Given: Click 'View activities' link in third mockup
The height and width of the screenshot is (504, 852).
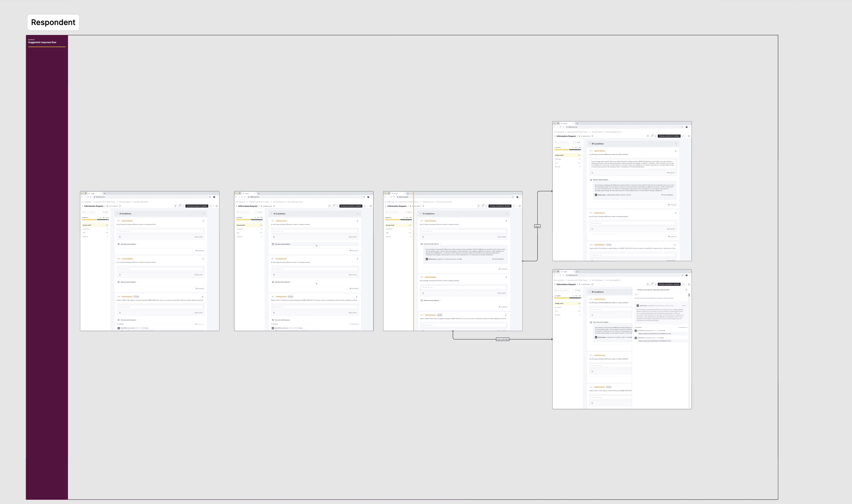Looking at the screenshot, I should 498,259.
